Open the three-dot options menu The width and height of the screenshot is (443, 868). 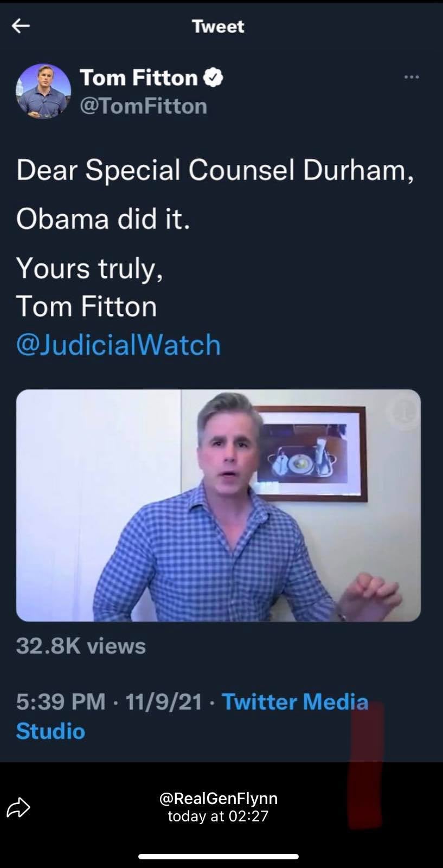pos(412,77)
